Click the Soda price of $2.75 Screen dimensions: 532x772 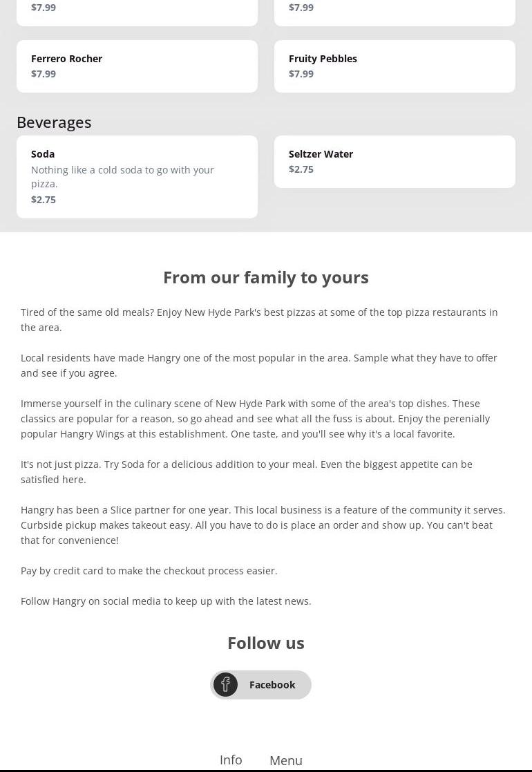pyautogui.click(x=44, y=200)
